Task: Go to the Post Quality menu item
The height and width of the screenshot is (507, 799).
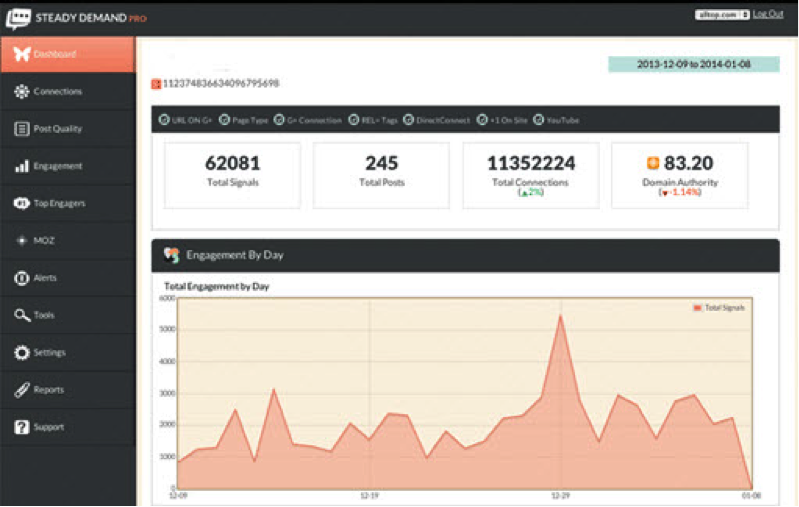Action: tap(68, 128)
